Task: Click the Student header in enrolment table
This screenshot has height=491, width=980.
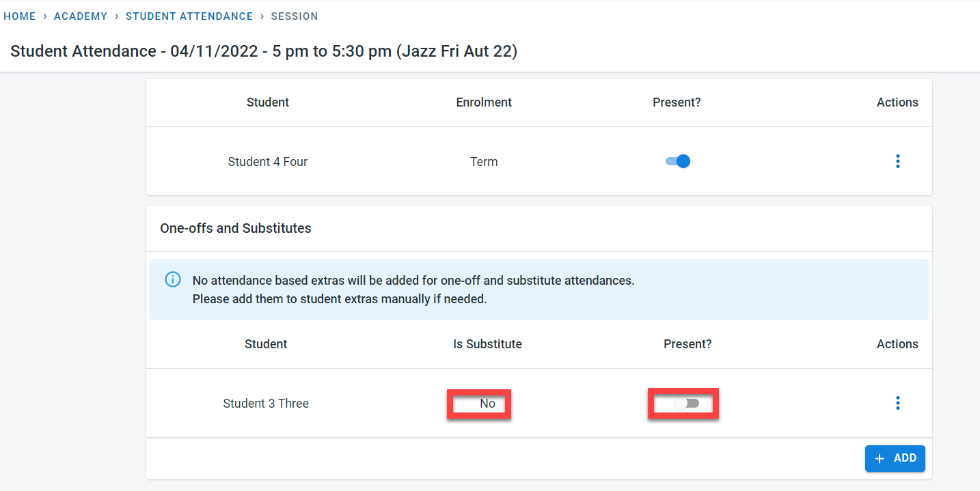Action: 267,102
